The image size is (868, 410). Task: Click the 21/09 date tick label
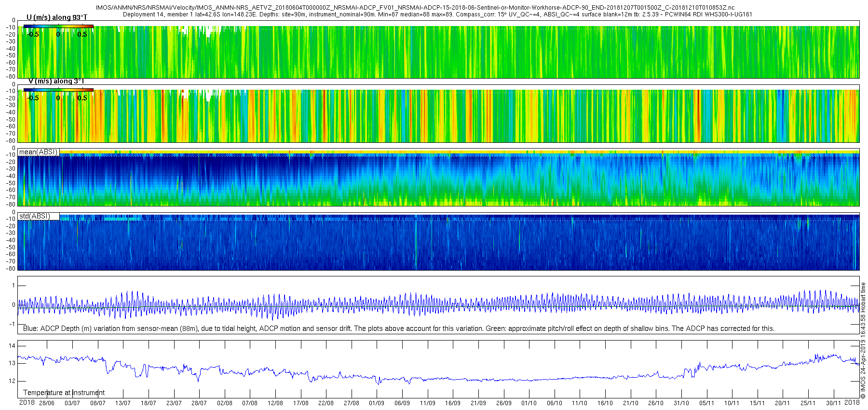point(478,403)
